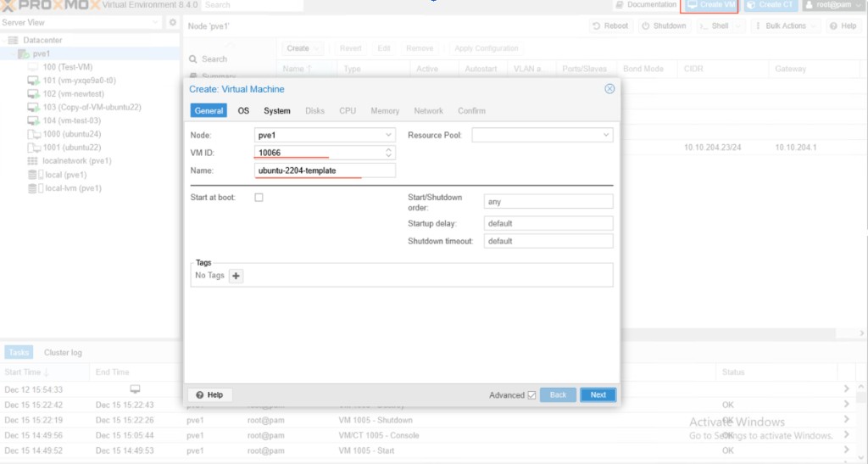This screenshot has height=464, width=868.
Task: Expand the VM/CT 1005 - Console task row
Action: click(x=847, y=435)
